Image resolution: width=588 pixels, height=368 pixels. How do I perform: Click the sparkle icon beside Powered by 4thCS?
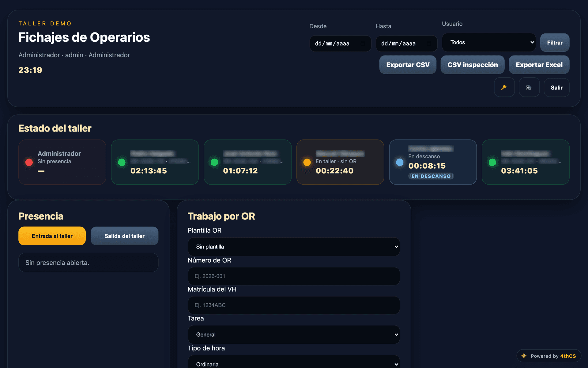[x=524, y=356]
